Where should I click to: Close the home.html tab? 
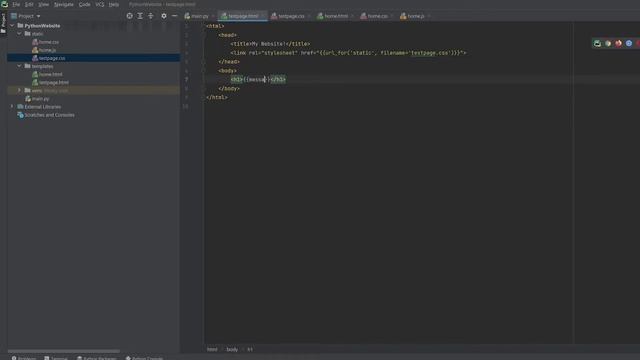tap(352, 16)
